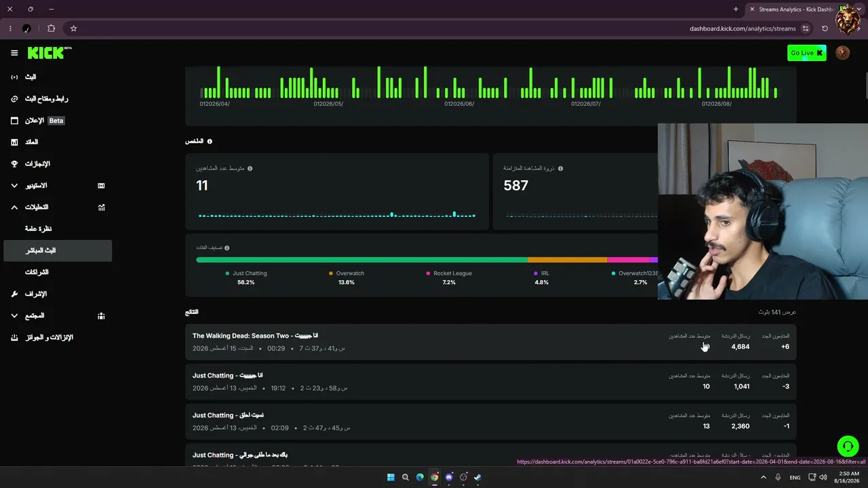Reload the page in Chrome
This screenshot has height=488, width=868.
[825, 28]
